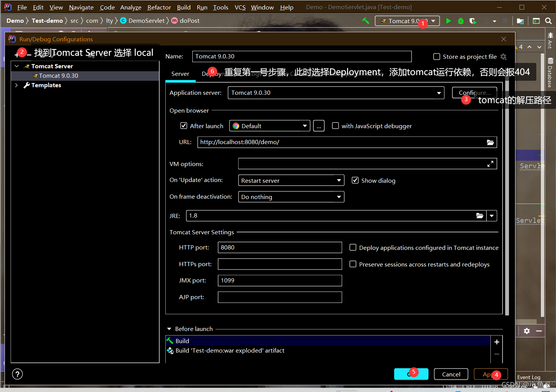Enable with JavaScript debugger checkbox
This screenshot has height=392, width=556.
click(335, 125)
